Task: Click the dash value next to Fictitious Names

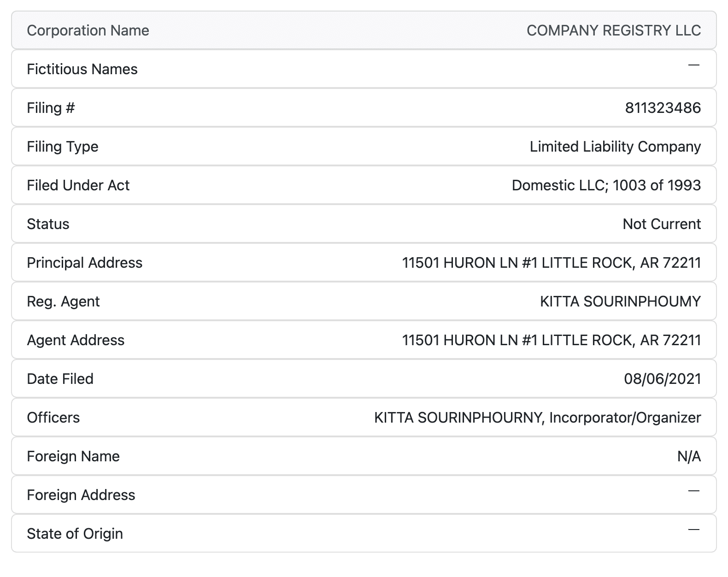Action: coord(694,65)
